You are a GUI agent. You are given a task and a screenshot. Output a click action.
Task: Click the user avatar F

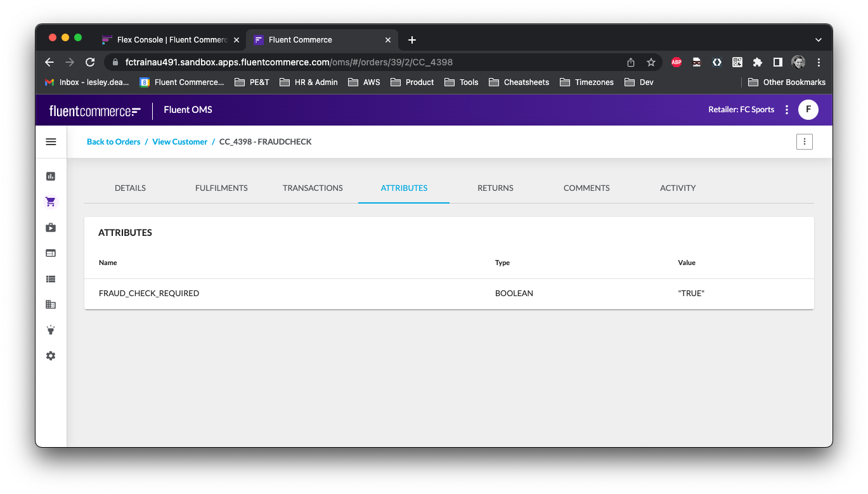(808, 110)
